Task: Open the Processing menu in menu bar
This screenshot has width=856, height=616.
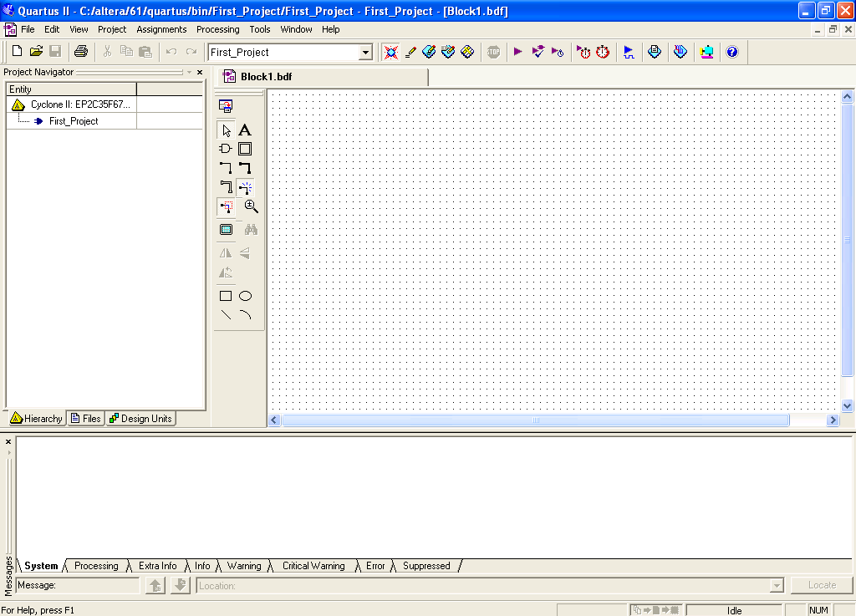Action: click(x=218, y=29)
